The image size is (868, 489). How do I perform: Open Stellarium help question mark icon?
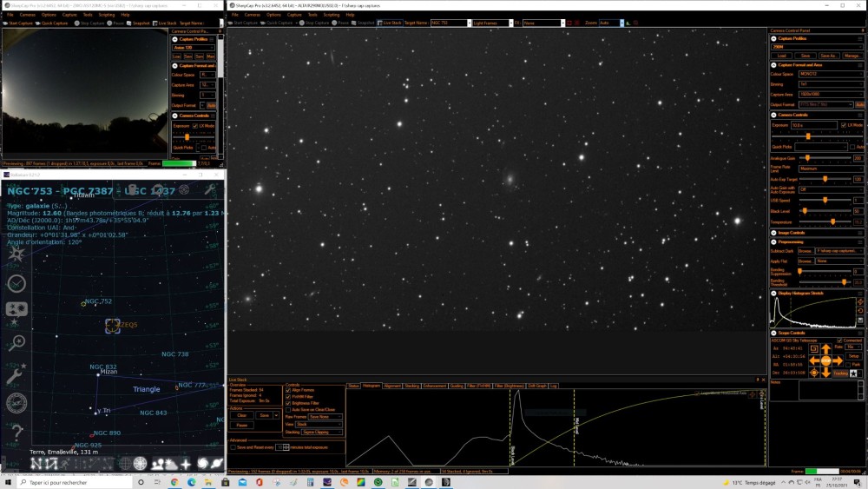pos(17,432)
